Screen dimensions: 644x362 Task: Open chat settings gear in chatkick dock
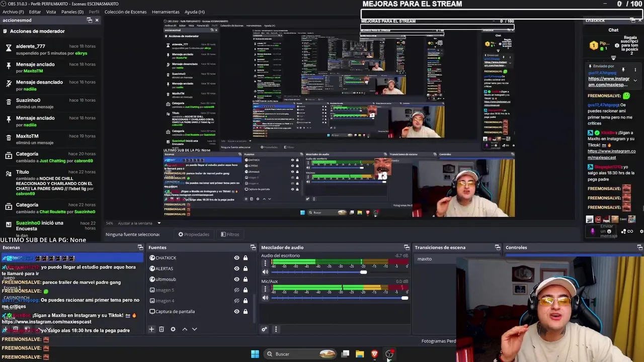641,231
